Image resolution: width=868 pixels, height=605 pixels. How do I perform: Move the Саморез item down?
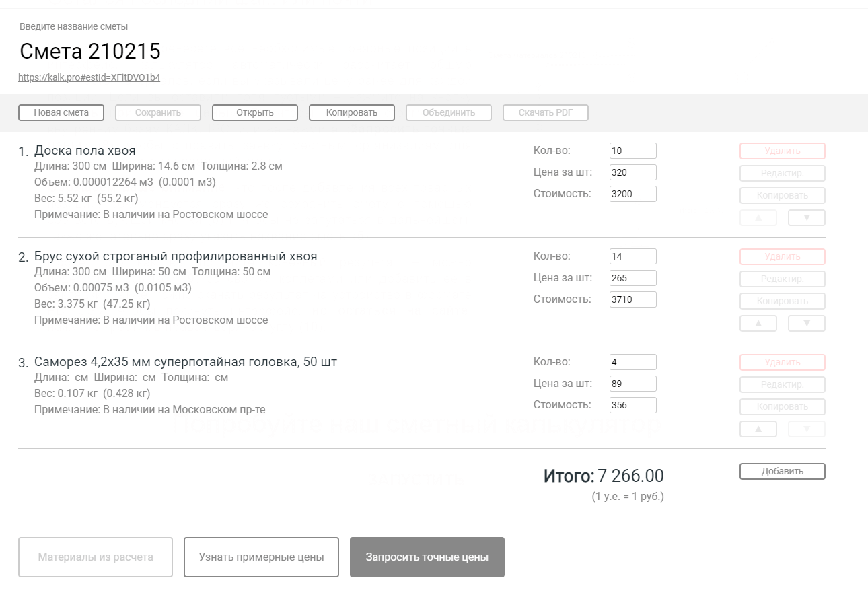(x=806, y=429)
